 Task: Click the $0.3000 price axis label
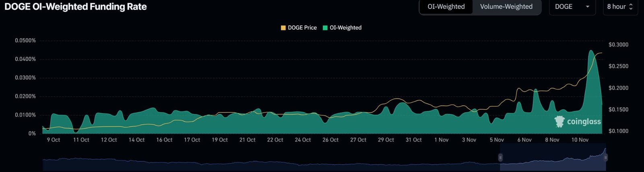pos(618,45)
